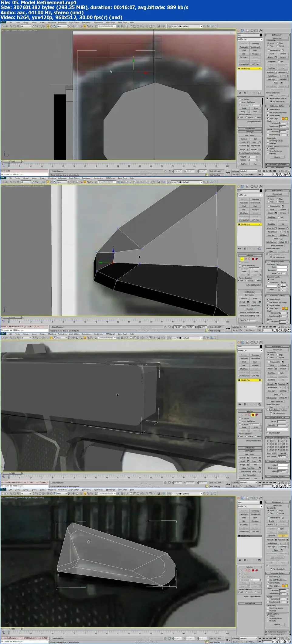In the 00:18:34 frame, click the Edge sub-object icon
The image size is (292, 644).
pyautogui.click(x=246, y=259)
